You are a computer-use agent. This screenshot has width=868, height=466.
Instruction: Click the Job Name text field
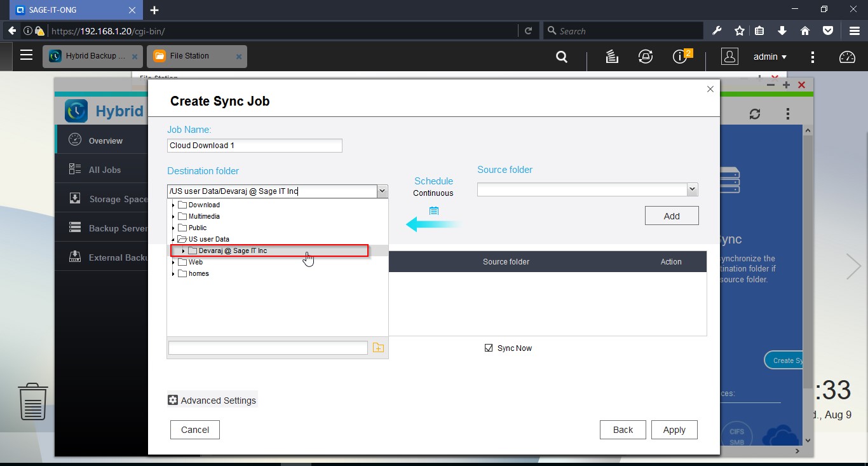point(254,146)
